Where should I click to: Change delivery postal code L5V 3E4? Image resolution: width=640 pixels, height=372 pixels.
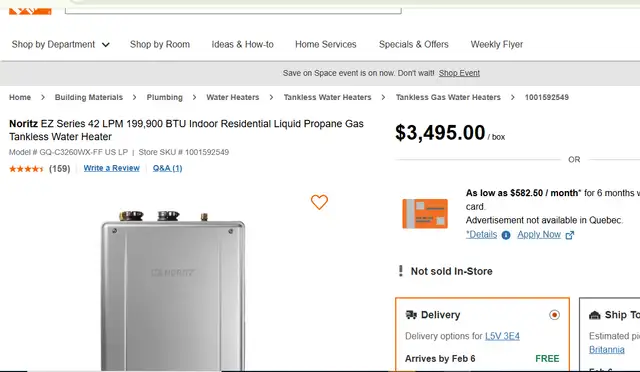coord(502,336)
